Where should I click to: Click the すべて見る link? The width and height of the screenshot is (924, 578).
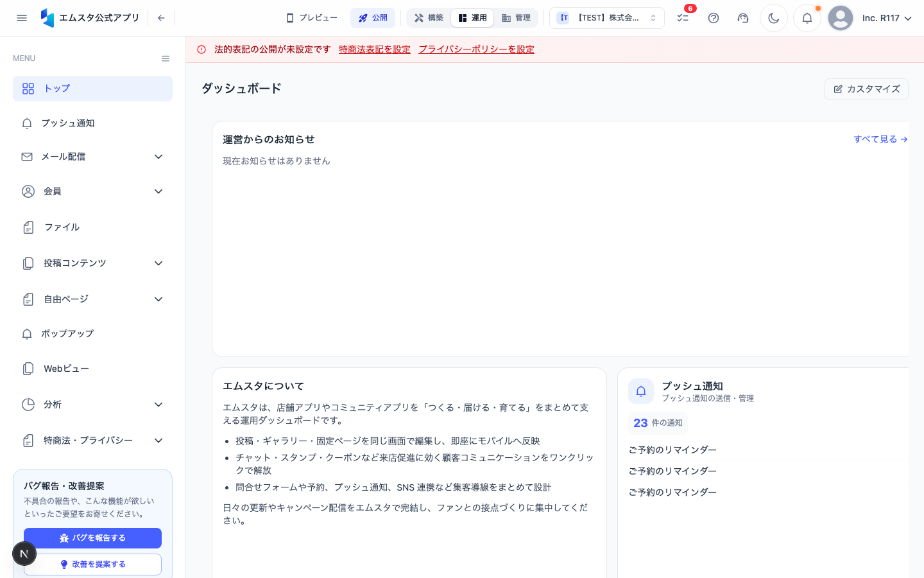point(880,139)
